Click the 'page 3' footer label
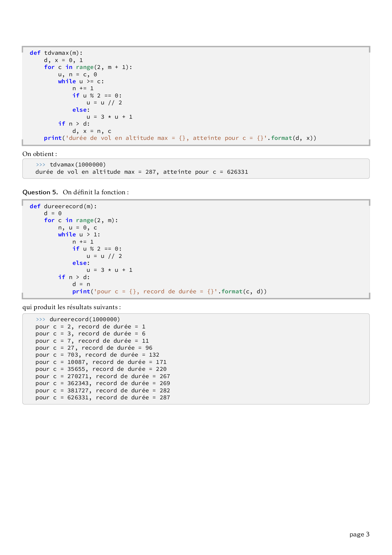Viewport: 392px width, 555px height. tap(359, 534)
